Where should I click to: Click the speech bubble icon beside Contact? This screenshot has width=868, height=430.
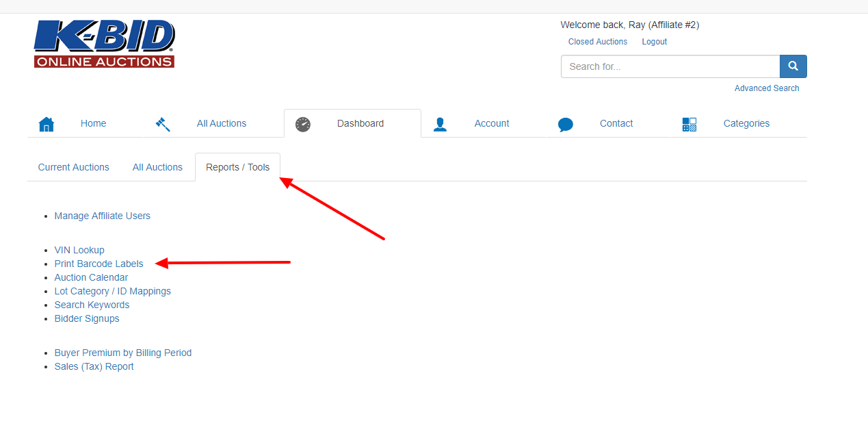tap(566, 125)
